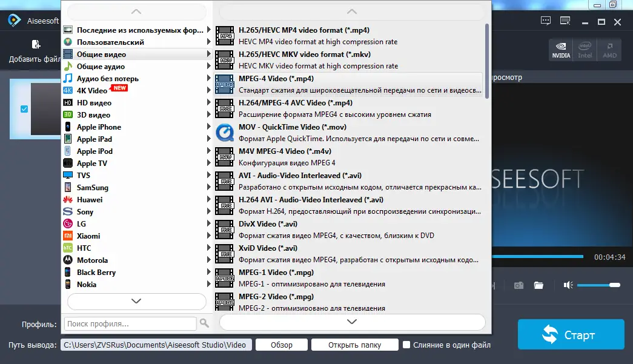Select the TVS category
633x364 pixels.
tap(137, 175)
